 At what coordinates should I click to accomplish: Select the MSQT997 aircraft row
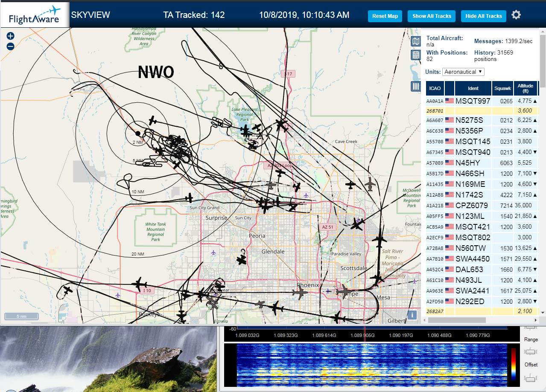click(482, 101)
